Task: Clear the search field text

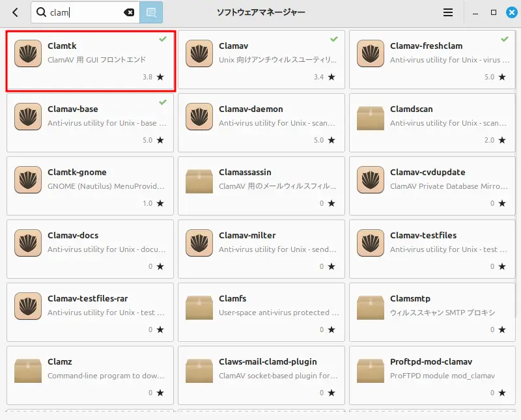Action: coord(129,12)
